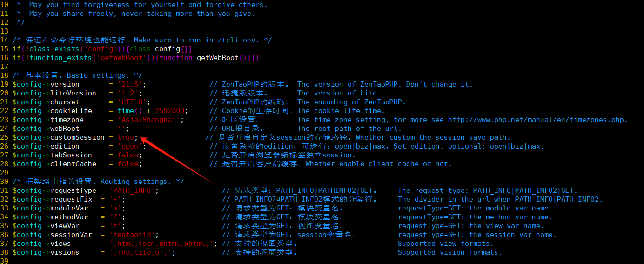Click the red arrow annotation tip
644x264 pixels.
tap(141, 138)
